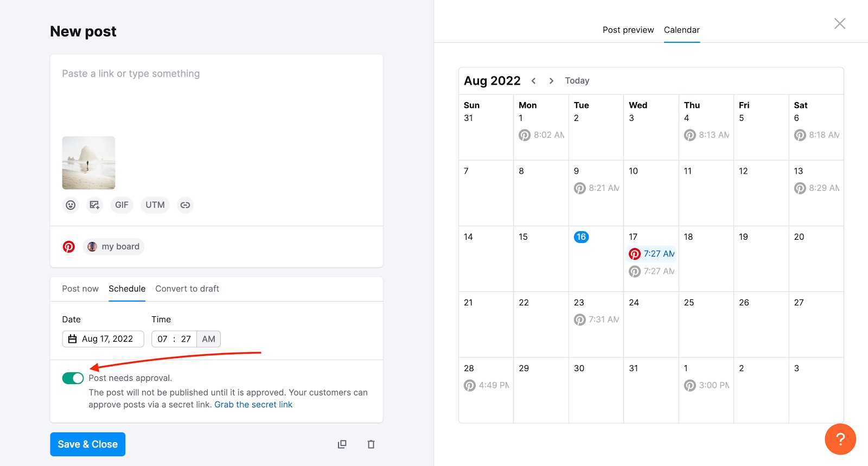Click the attach link icon
The height and width of the screenshot is (466, 868).
(185, 205)
